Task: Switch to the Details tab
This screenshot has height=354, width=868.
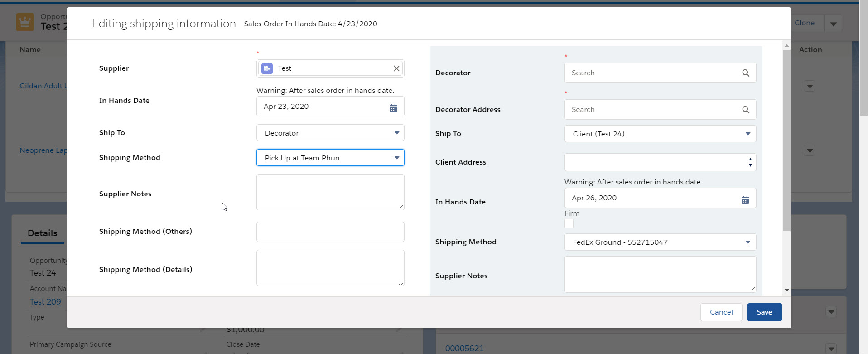Action: point(43,233)
